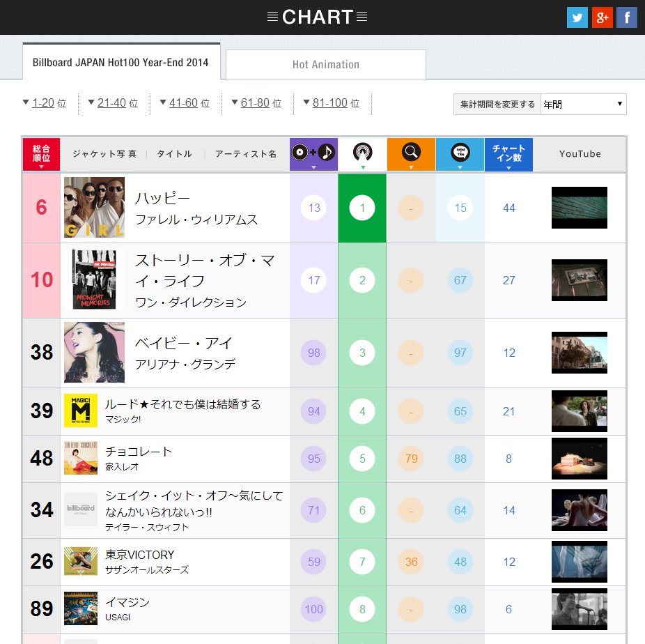
Task: Sort by 総合順位 overall rank header
Action: pyautogui.click(x=41, y=154)
